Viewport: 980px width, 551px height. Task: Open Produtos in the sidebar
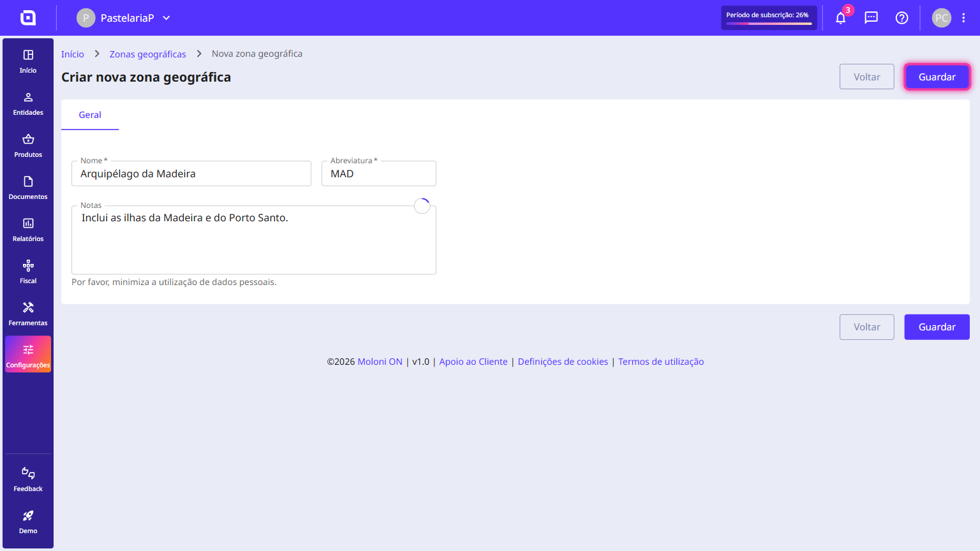pyautogui.click(x=28, y=145)
